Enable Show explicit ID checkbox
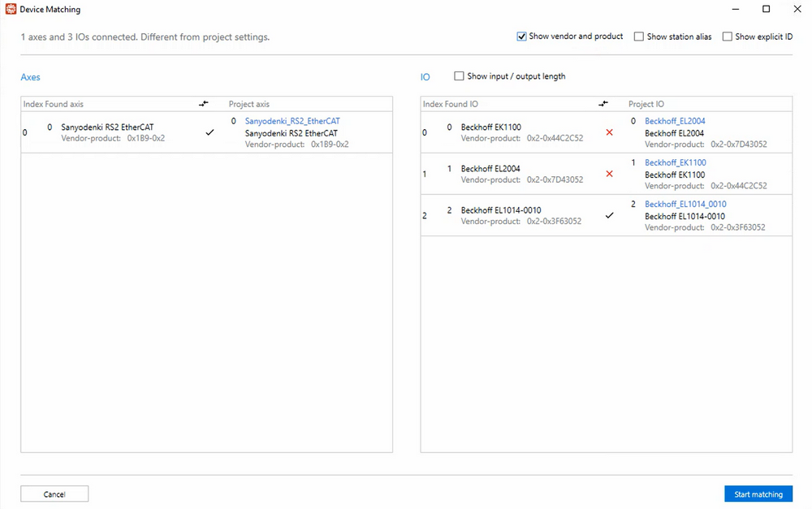 [x=728, y=37]
